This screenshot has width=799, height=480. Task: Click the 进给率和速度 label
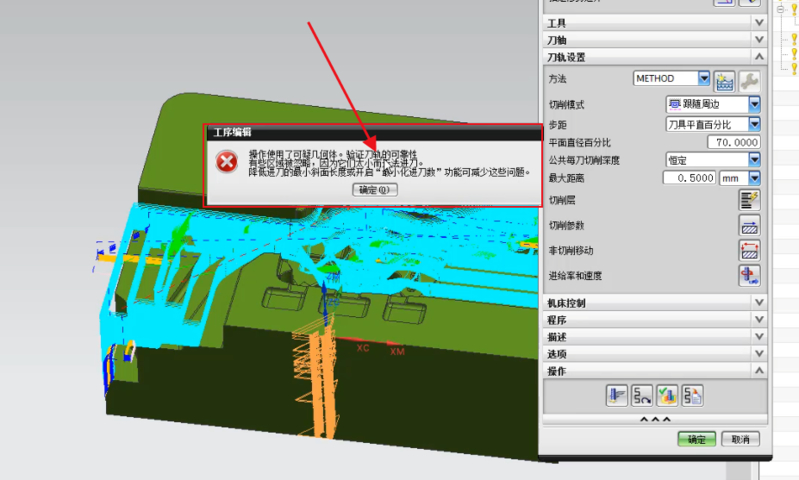(x=575, y=276)
